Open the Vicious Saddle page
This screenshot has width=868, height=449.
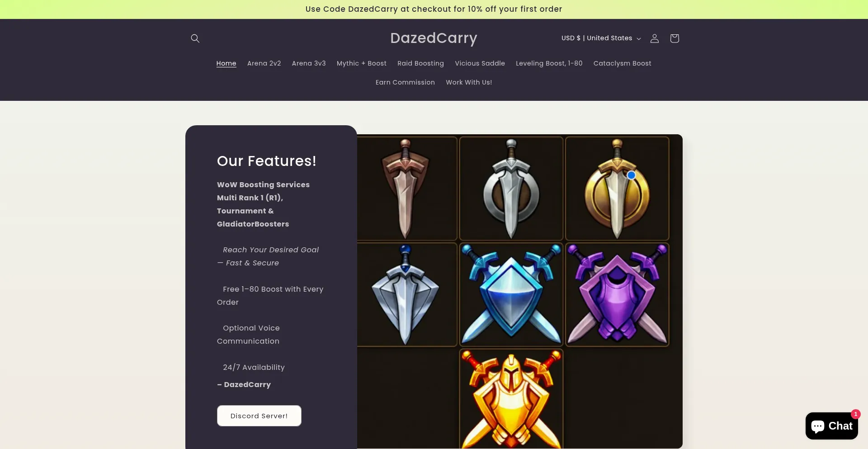click(480, 63)
